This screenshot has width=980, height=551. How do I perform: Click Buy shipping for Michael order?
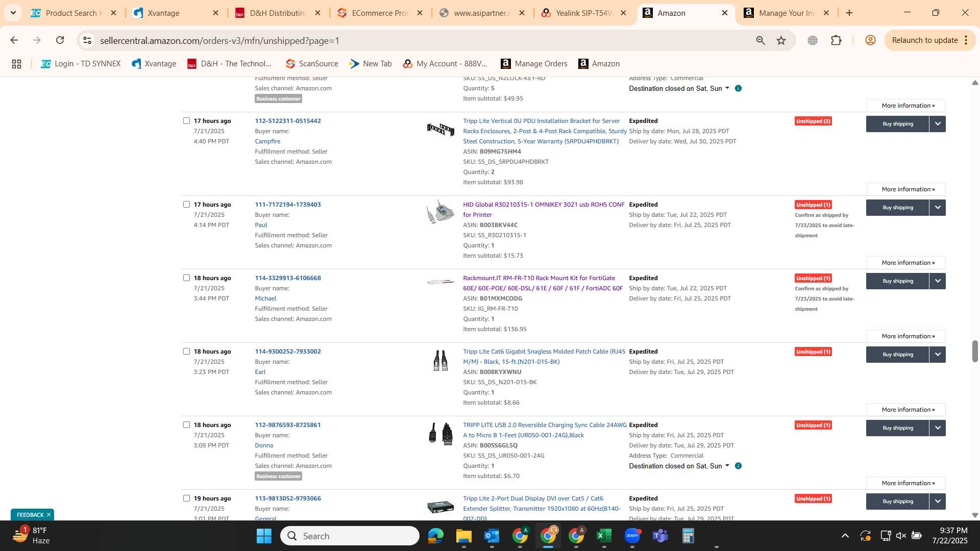[898, 281]
